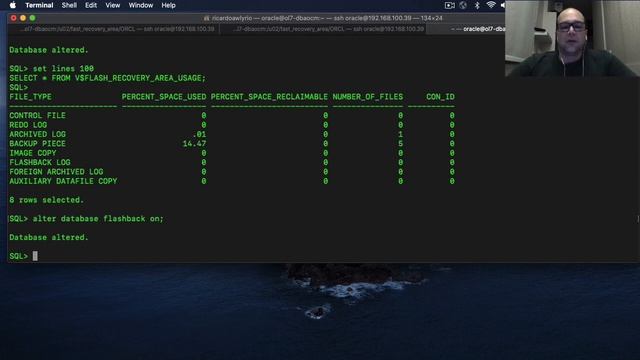Open the Edit menu

[91, 5]
